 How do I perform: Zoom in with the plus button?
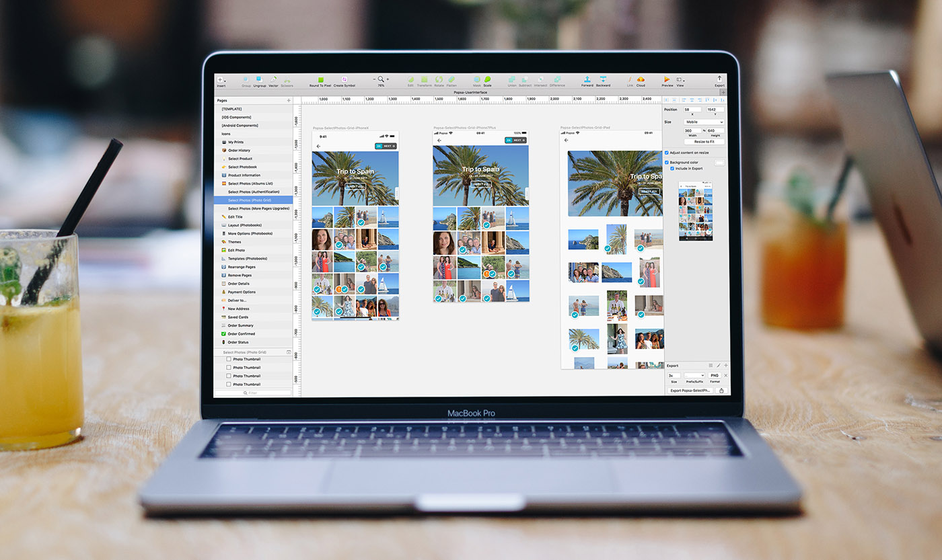click(x=388, y=79)
